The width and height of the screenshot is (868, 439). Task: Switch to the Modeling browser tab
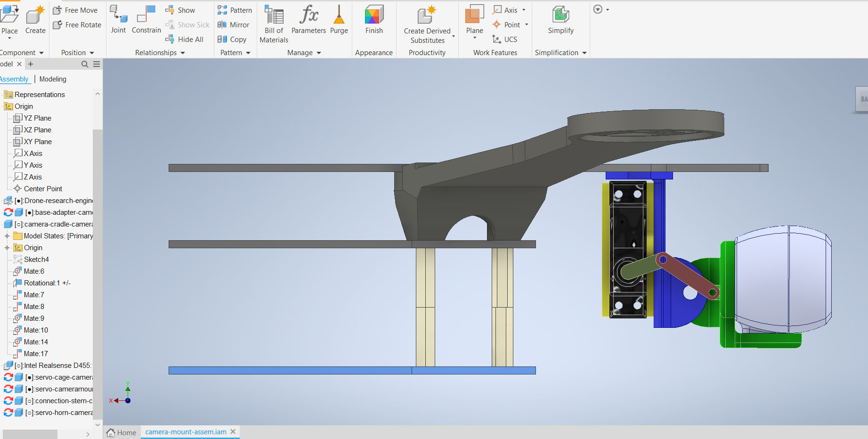(x=53, y=79)
